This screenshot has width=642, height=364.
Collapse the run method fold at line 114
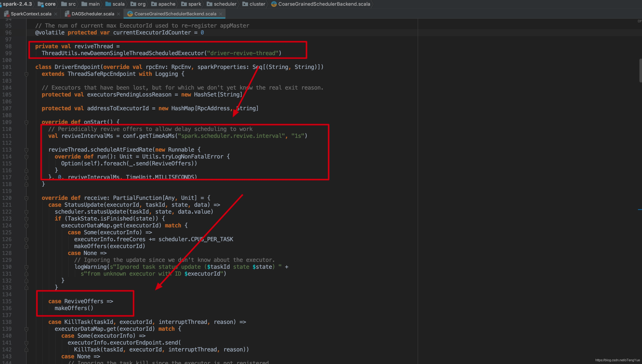point(26,157)
